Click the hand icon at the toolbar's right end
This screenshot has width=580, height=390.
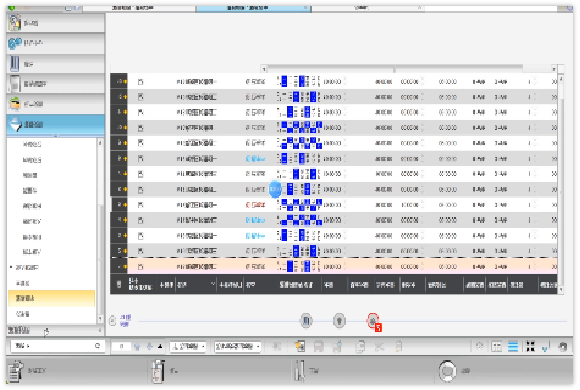(563, 346)
